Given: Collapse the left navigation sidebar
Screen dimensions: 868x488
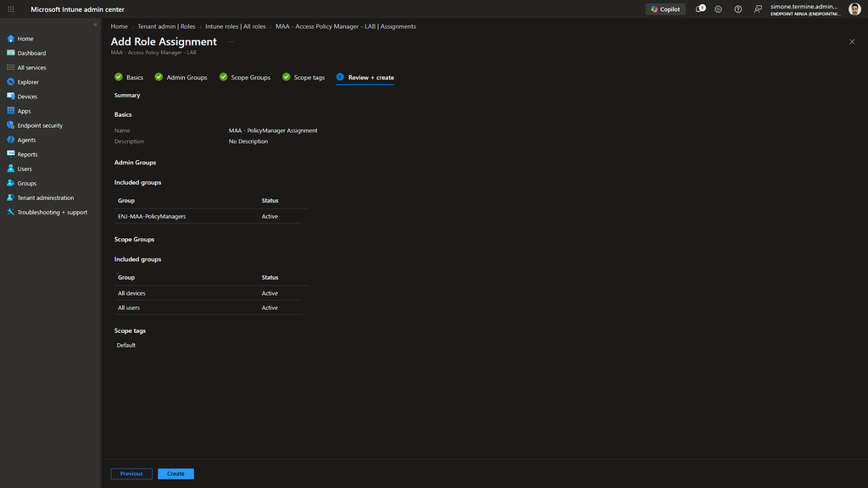Looking at the screenshot, I should coord(95,25).
